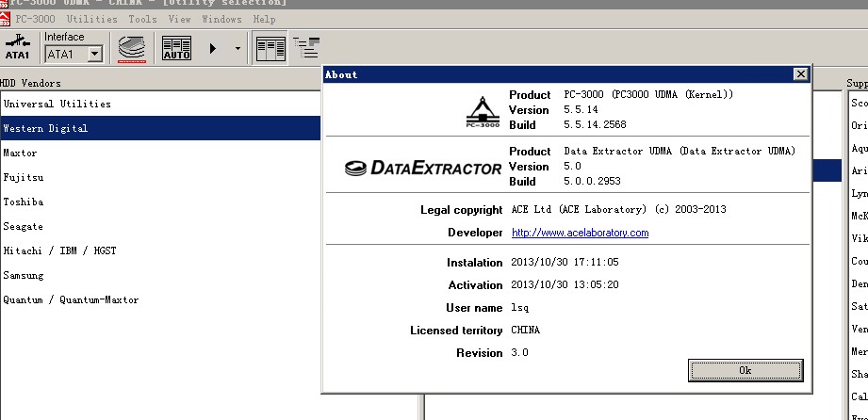
Task: Click the DataExtractor logo
Action: [423, 167]
